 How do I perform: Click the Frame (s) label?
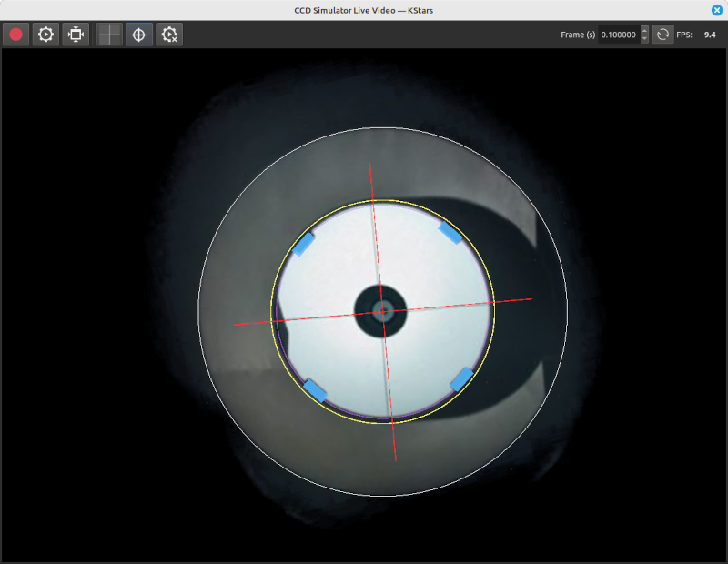tap(578, 35)
